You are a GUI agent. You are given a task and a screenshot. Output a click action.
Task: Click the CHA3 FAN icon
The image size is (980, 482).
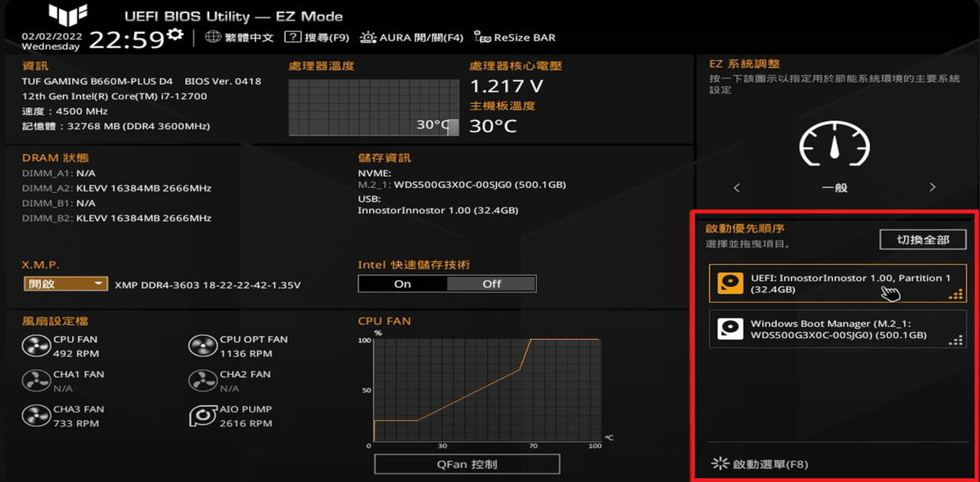pos(36,416)
